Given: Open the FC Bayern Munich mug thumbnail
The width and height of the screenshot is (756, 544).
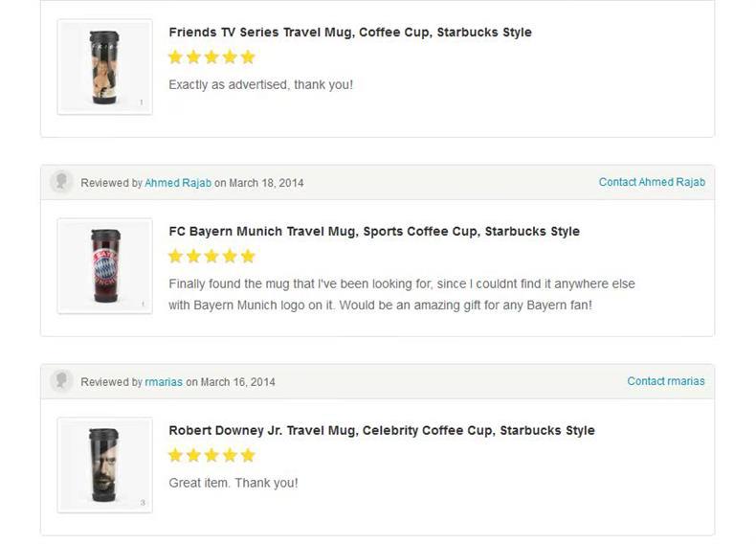Looking at the screenshot, I should point(104,266).
